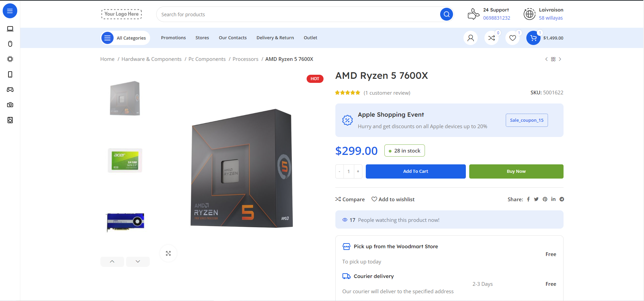The width and height of the screenshot is (644, 301).
Task: Open the gamepad category in sidebar
Action: 10,90
